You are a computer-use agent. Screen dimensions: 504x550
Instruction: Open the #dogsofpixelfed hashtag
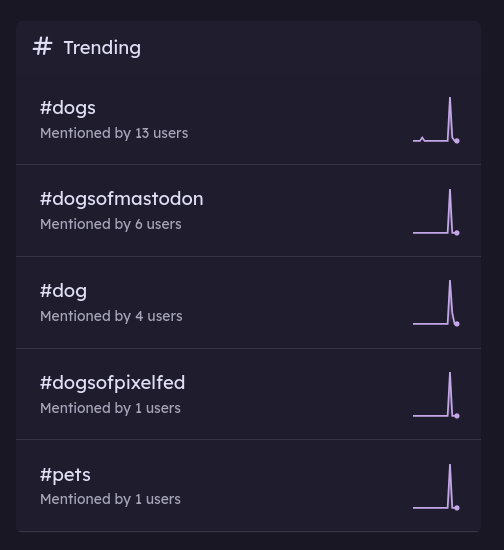[x=112, y=382]
